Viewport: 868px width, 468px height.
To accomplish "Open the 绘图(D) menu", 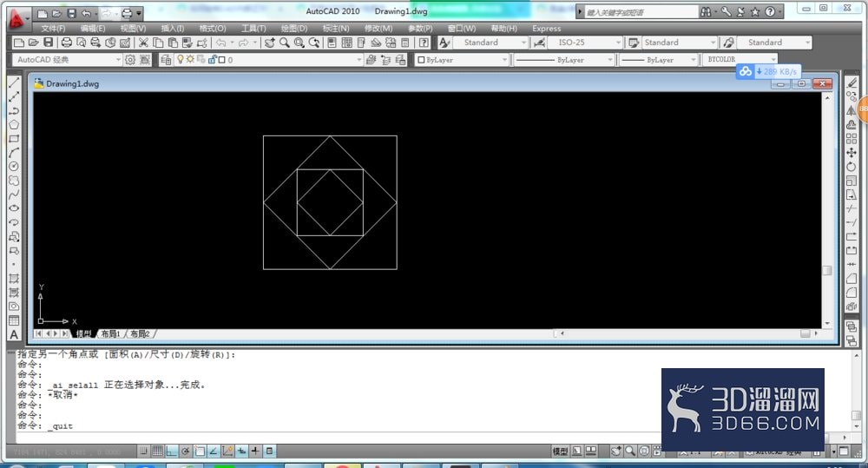I will point(294,29).
